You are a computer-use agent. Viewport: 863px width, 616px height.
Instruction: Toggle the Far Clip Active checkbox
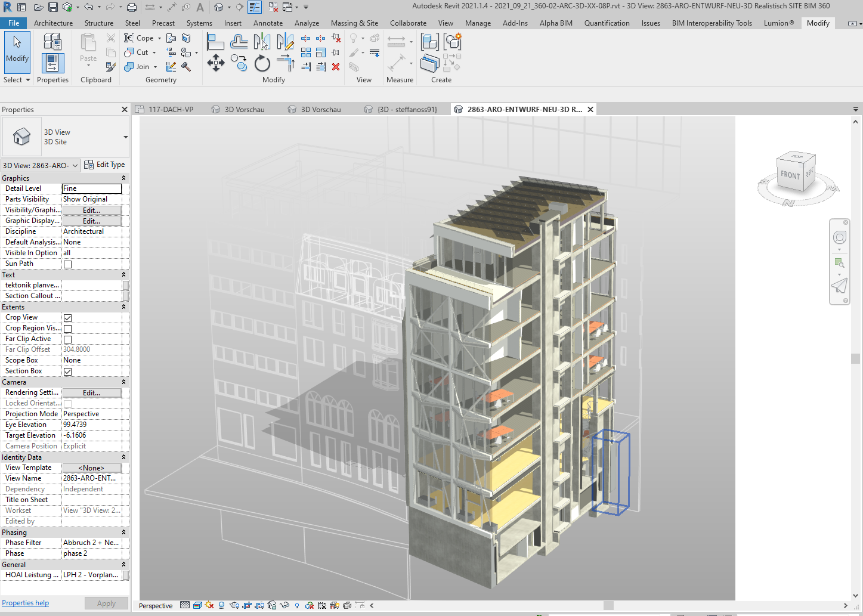(x=68, y=339)
